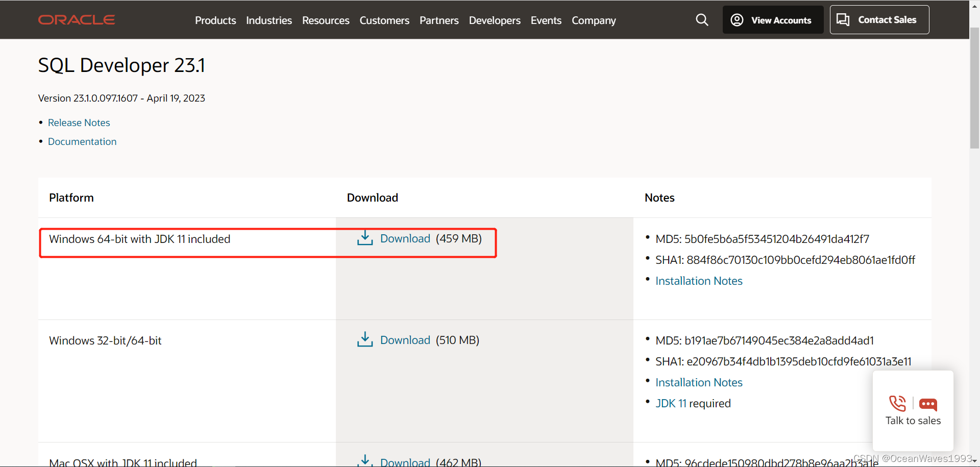Click download icon for Windows 64-bit JDK 11

click(365, 238)
